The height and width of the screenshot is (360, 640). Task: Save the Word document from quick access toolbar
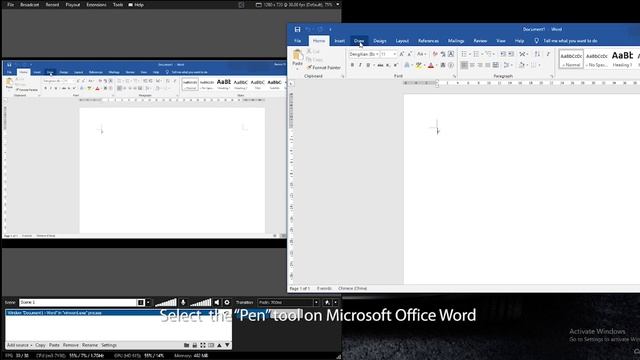point(297,29)
